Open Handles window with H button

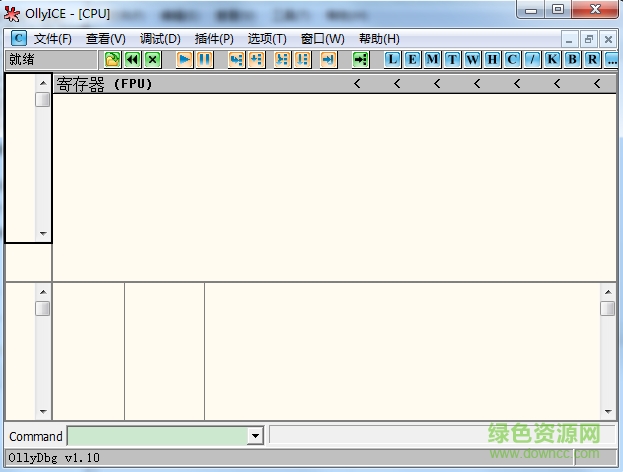click(492, 60)
